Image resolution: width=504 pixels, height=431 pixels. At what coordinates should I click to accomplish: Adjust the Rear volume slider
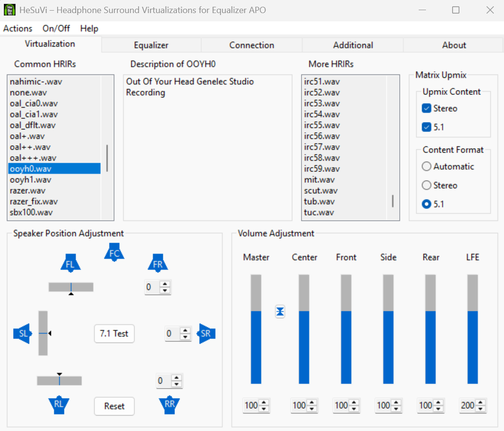430,329
